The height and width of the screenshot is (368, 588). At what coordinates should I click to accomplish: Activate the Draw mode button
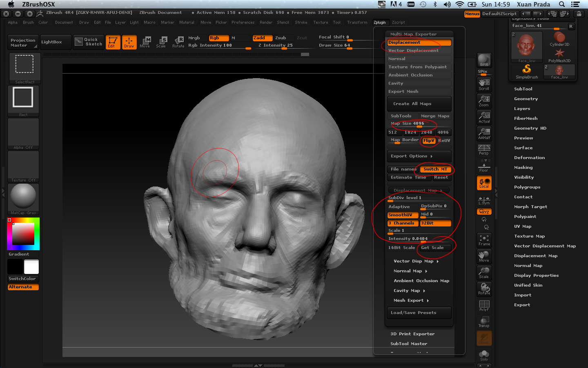click(x=129, y=42)
